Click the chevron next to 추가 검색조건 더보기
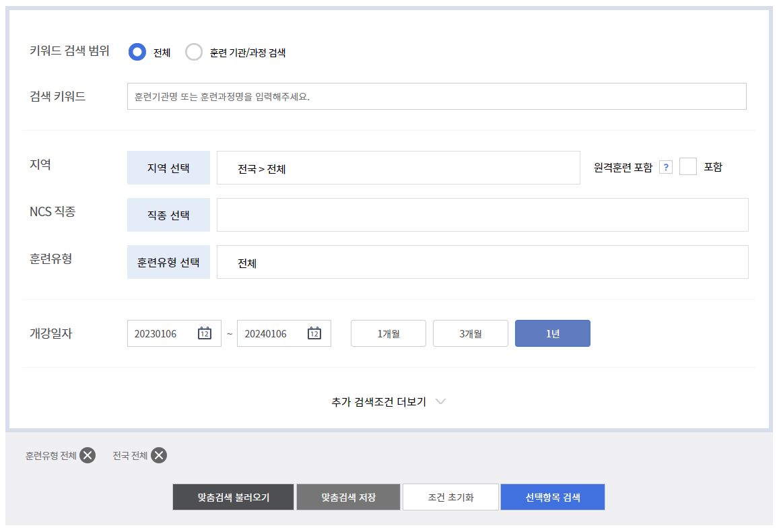Image resolution: width=779 pixels, height=532 pixels. coord(441,401)
